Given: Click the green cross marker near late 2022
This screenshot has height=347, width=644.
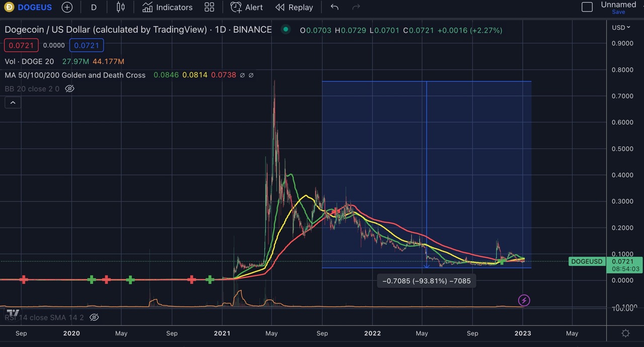Looking at the screenshot, I should 501,261.
